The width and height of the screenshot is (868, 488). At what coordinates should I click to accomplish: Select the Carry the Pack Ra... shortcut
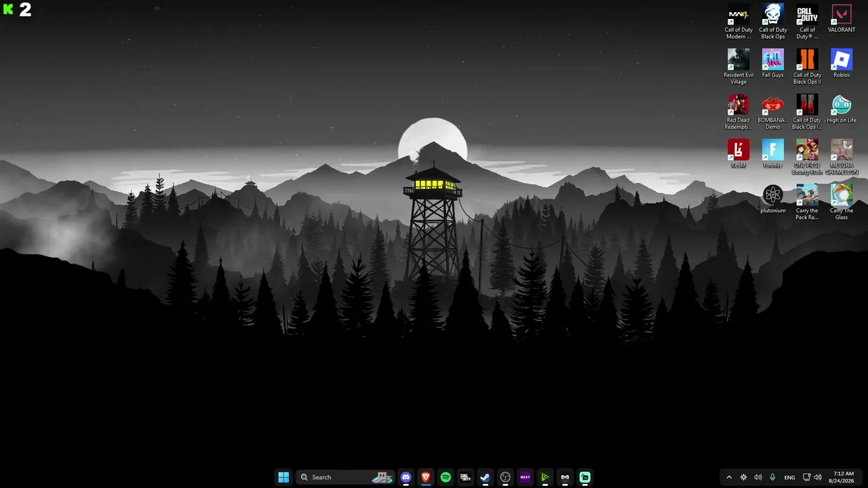[807, 203]
